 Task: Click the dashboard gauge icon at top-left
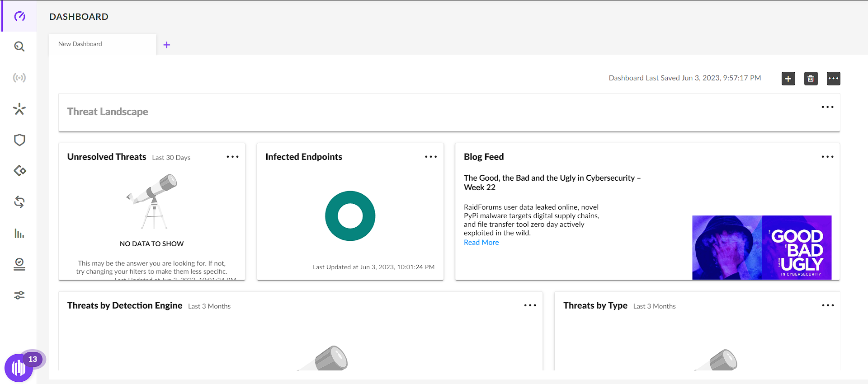pyautogui.click(x=19, y=16)
